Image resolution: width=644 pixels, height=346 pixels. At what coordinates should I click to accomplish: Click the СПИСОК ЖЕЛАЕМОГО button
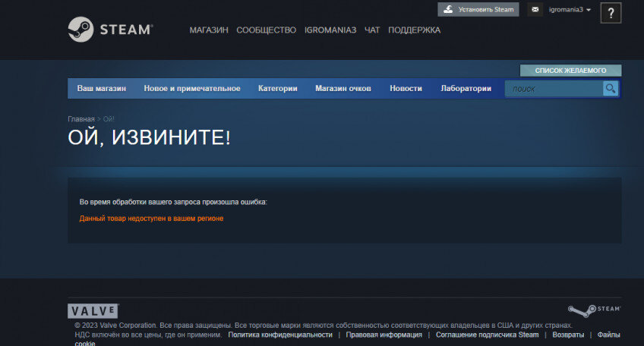pos(570,70)
